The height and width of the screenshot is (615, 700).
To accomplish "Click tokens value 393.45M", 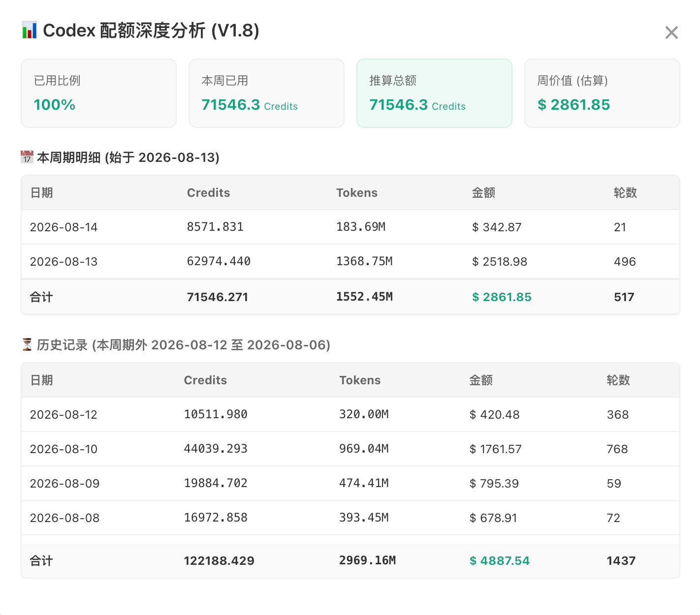I will pos(364,518).
